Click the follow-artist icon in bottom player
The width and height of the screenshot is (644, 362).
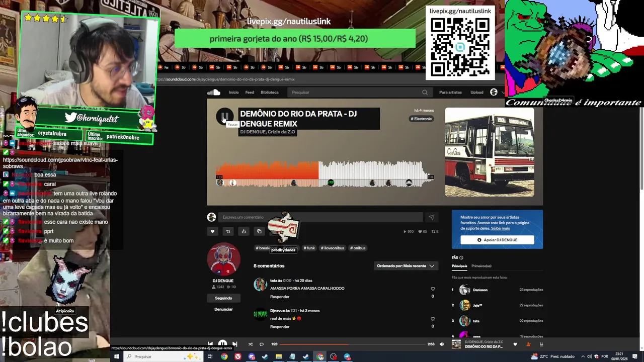[x=528, y=344]
